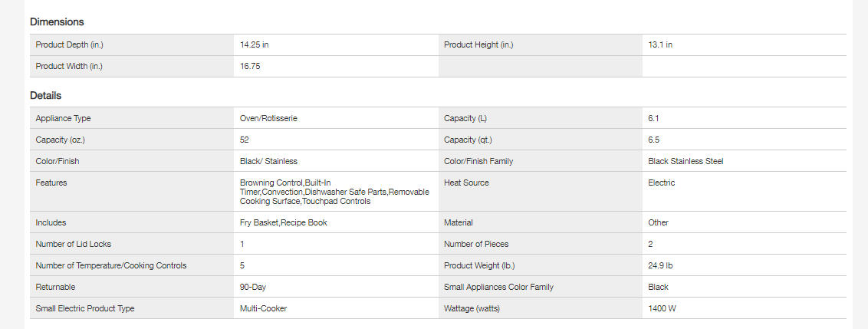Click the Appliance Type label

pyautogui.click(x=63, y=119)
